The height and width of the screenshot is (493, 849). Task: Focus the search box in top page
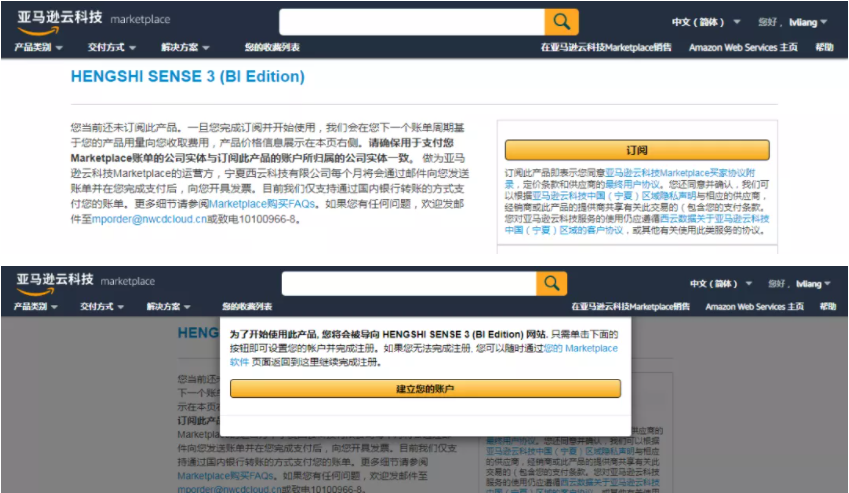click(412, 22)
